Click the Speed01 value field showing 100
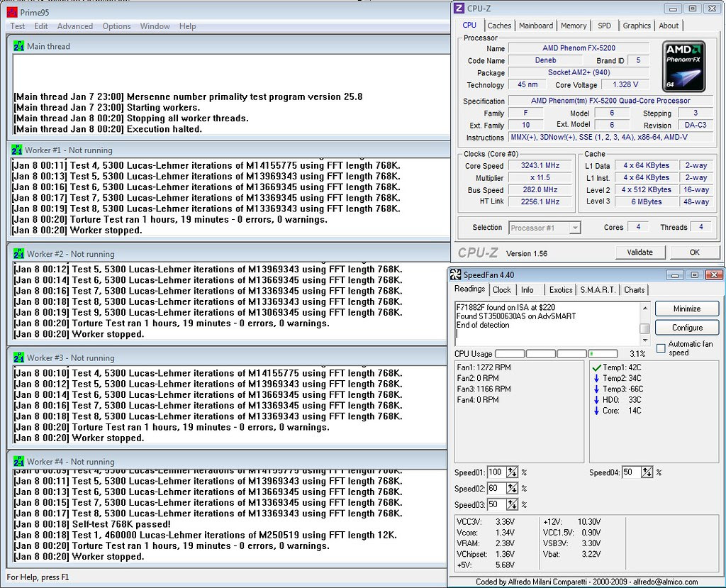Screen dimensions: 726x588 point(497,472)
